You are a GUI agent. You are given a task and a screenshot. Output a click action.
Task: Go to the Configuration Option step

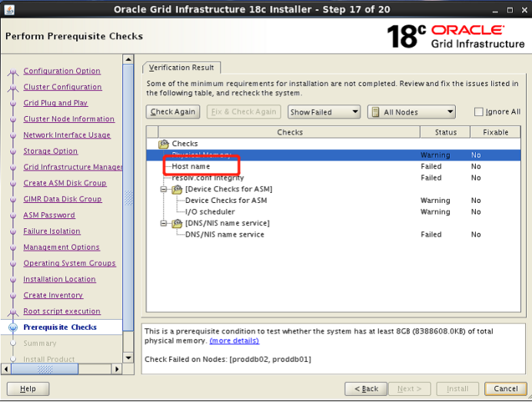(x=62, y=71)
